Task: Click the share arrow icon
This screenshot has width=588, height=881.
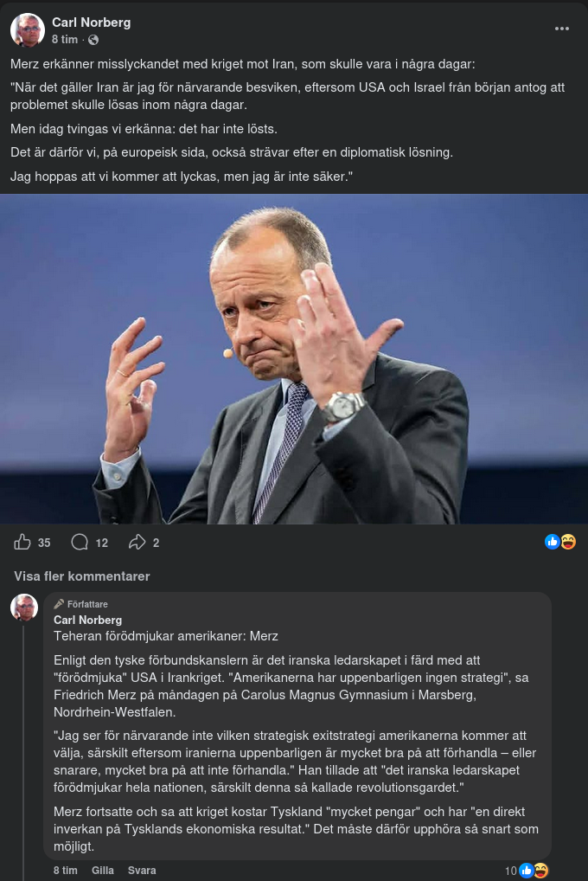Action: 137,543
